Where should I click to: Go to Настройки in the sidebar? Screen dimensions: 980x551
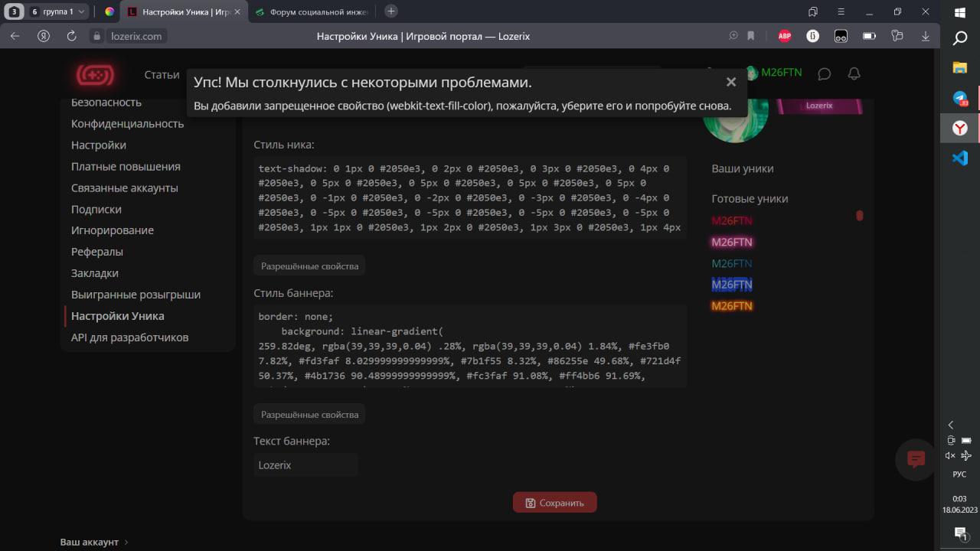coord(99,145)
